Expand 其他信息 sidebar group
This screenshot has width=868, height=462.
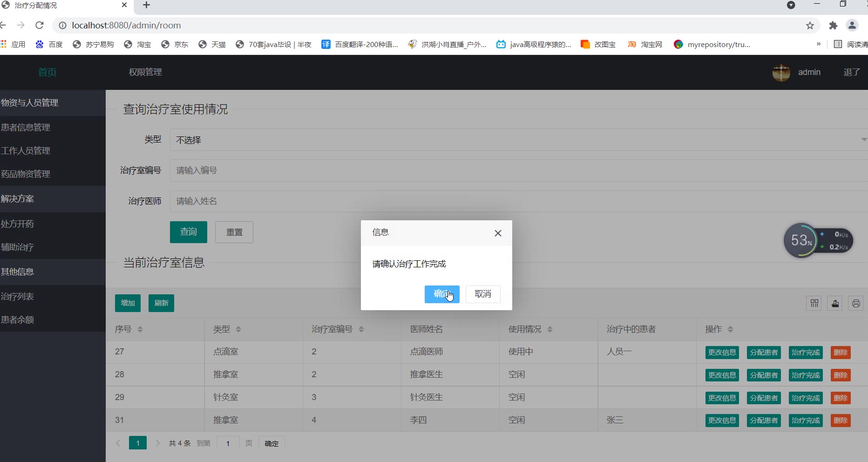pos(53,272)
